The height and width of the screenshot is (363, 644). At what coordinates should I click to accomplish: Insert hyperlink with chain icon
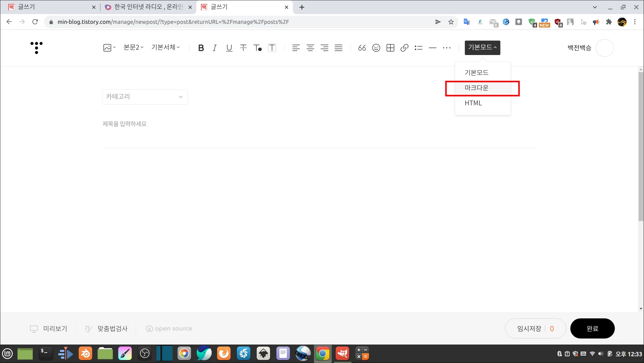(404, 48)
